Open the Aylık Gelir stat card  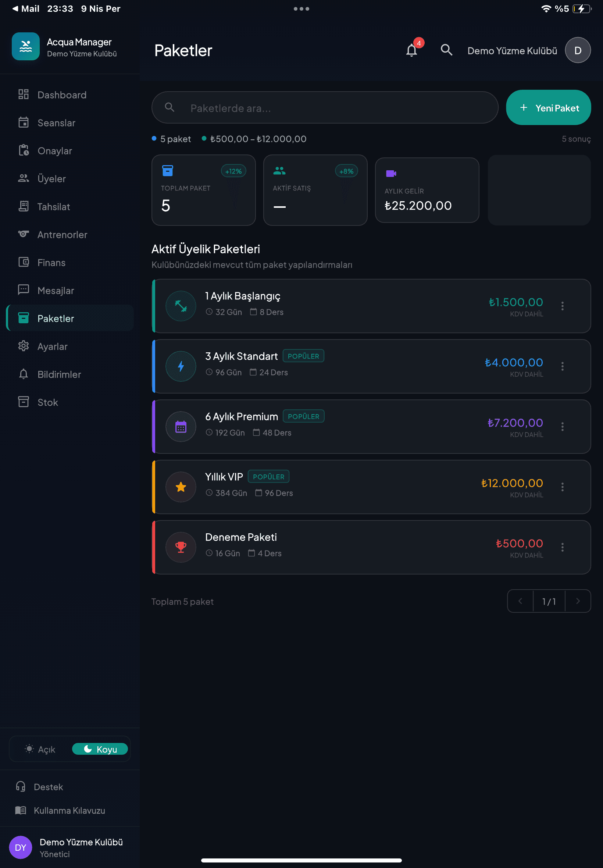point(427,190)
